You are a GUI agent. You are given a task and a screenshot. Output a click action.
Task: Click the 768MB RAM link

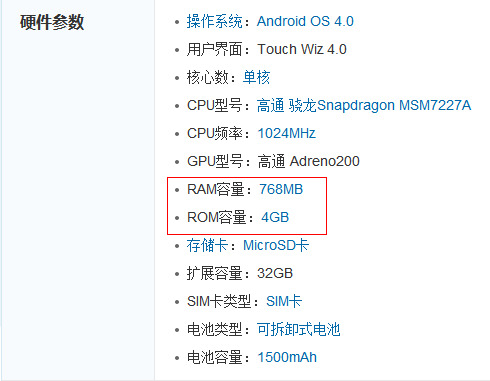click(x=281, y=189)
